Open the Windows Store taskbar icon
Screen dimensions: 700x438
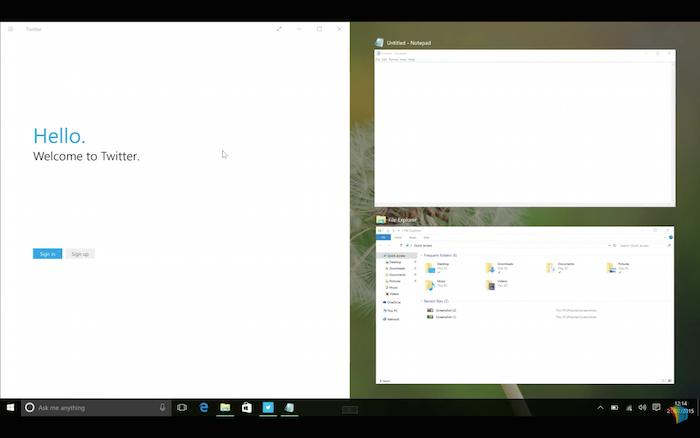246,408
